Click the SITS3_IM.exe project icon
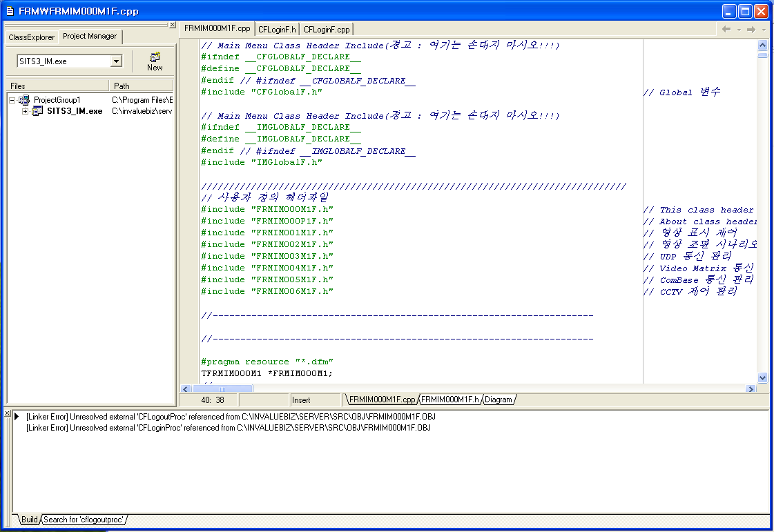The image size is (774, 532). click(37, 111)
